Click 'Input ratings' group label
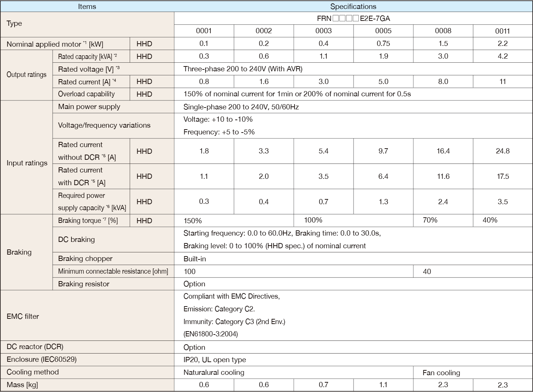 (27, 163)
